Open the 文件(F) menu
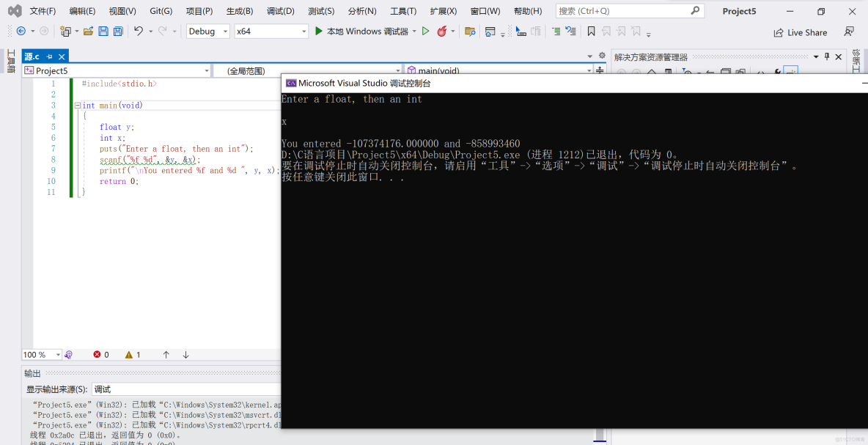 43,11
